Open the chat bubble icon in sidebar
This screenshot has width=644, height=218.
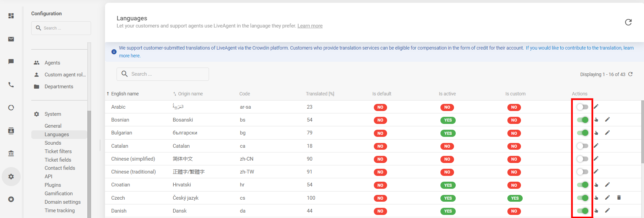tap(11, 61)
